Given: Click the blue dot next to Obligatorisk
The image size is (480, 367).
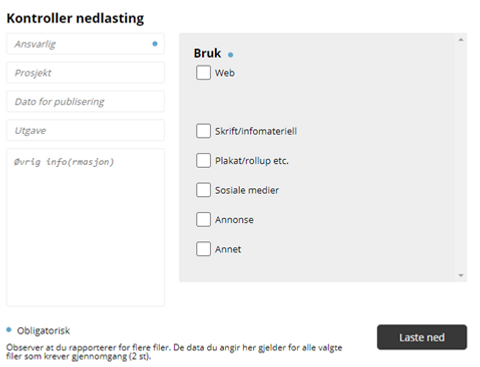Looking at the screenshot, I should point(9,330).
